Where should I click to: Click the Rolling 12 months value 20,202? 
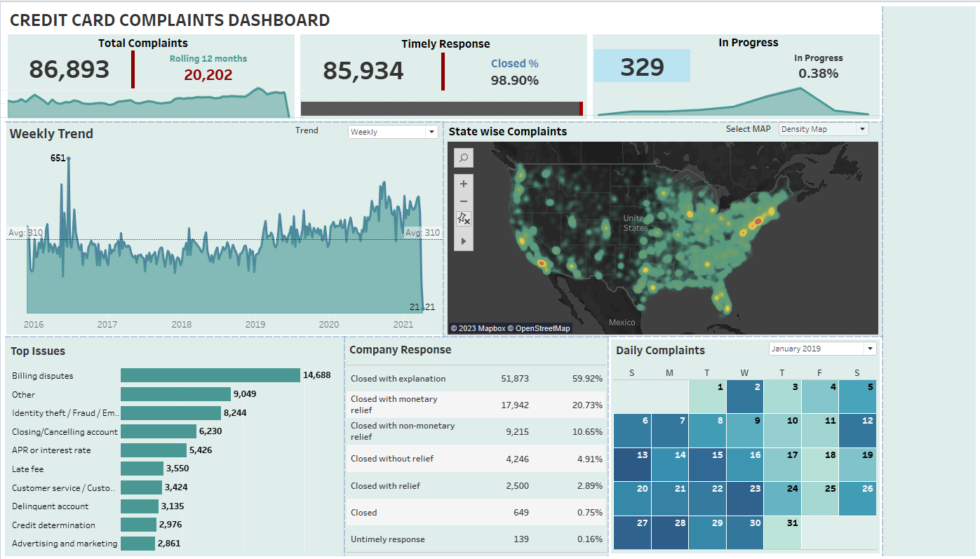[208, 75]
